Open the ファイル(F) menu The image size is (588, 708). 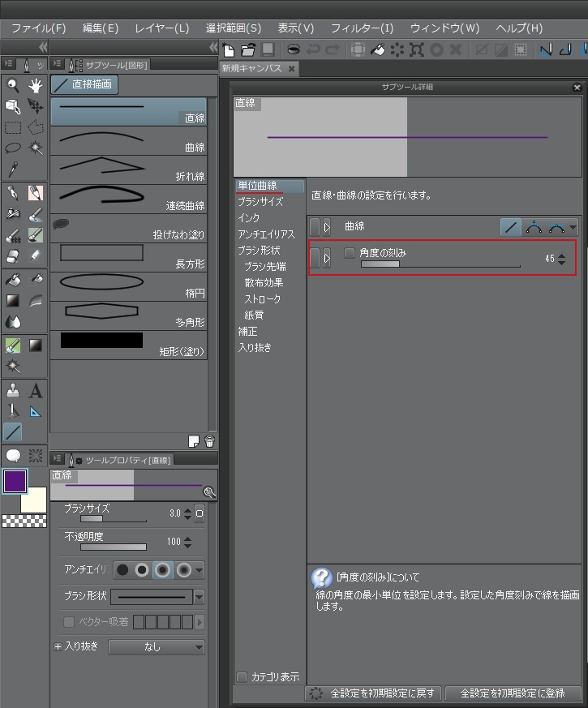coord(39,28)
